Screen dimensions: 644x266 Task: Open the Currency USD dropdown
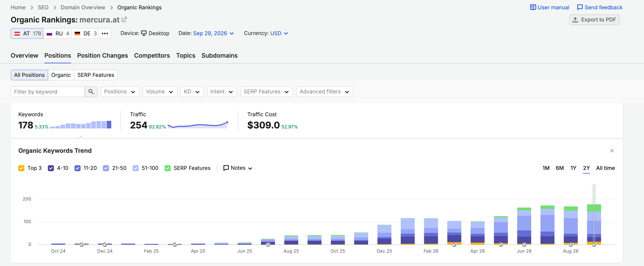[x=279, y=33]
